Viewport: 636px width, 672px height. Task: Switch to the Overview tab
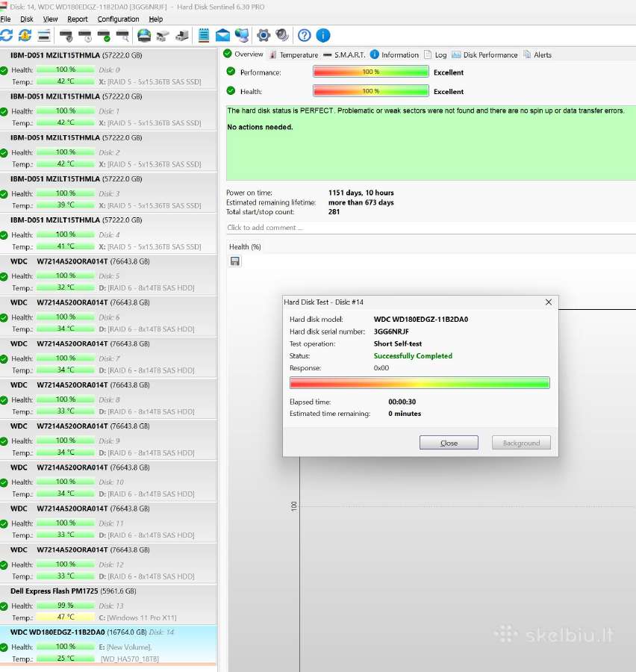(243, 54)
